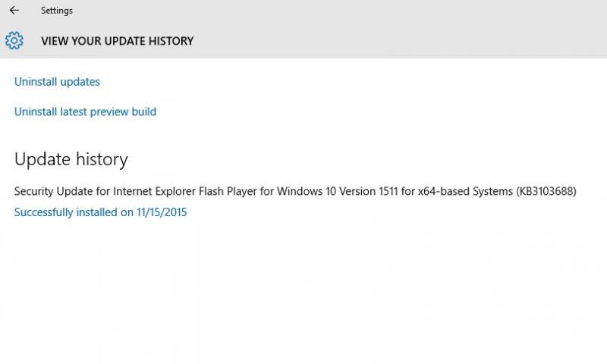This screenshot has height=364, width=607.
Task: Click the word Uninstall in Uninstall updates
Action: (35, 82)
